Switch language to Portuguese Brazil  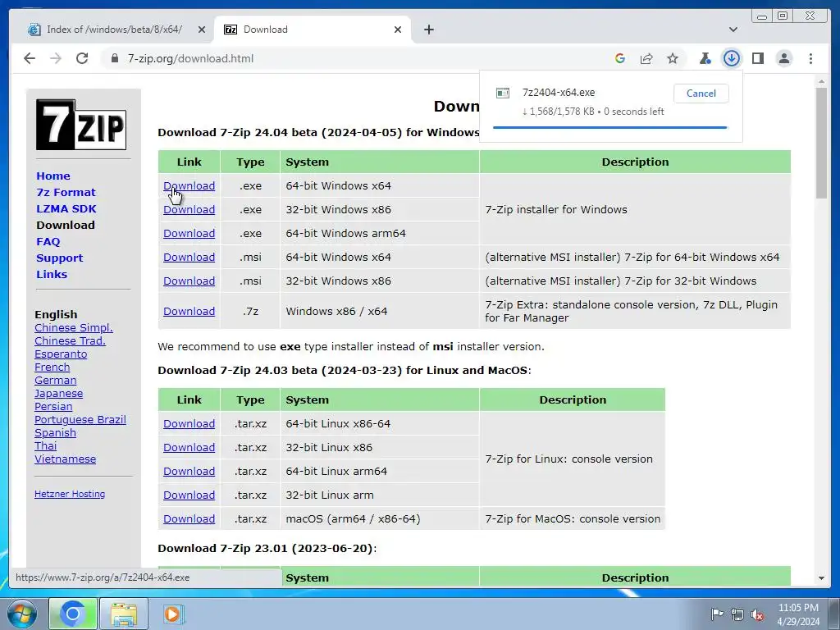pos(80,419)
